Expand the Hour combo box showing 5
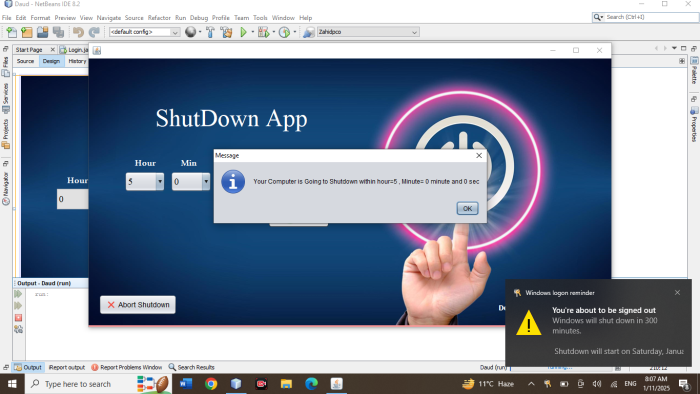700x394 pixels. [159, 182]
